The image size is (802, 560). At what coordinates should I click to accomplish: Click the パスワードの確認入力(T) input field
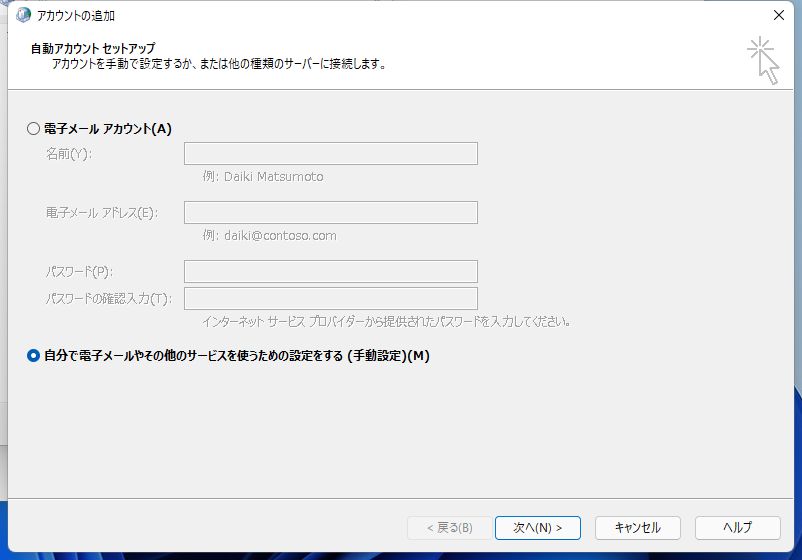point(330,298)
